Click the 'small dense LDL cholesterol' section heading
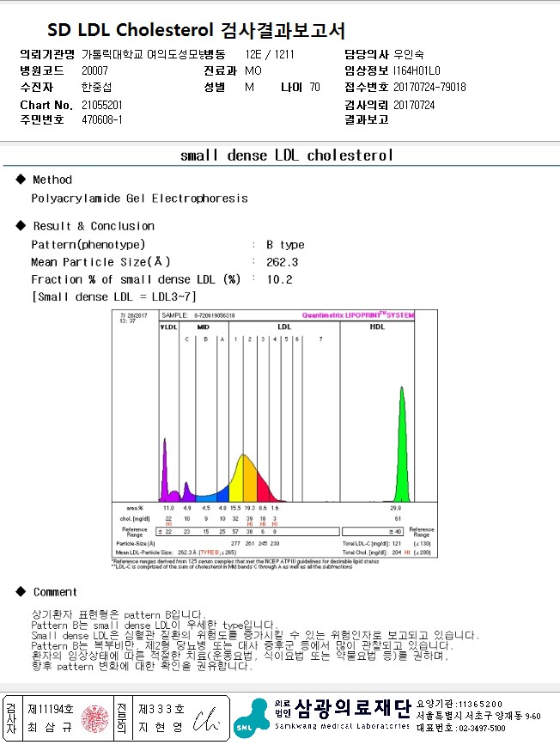Image resolution: width=560 pixels, height=751 pixels. (287, 156)
